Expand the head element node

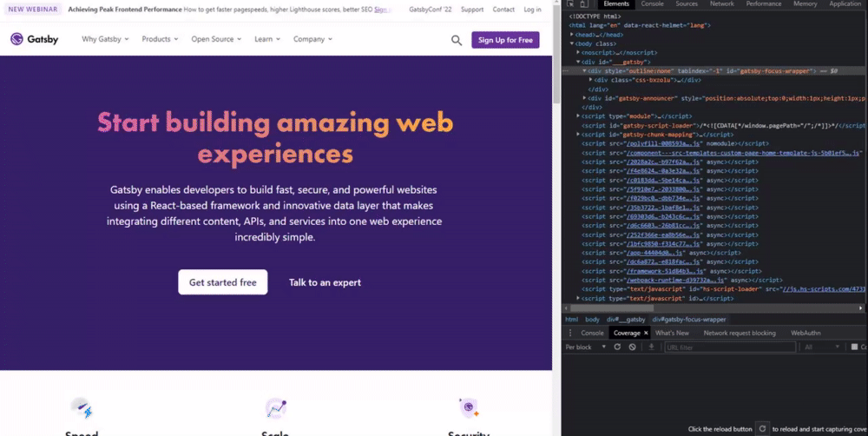click(x=572, y=35)
